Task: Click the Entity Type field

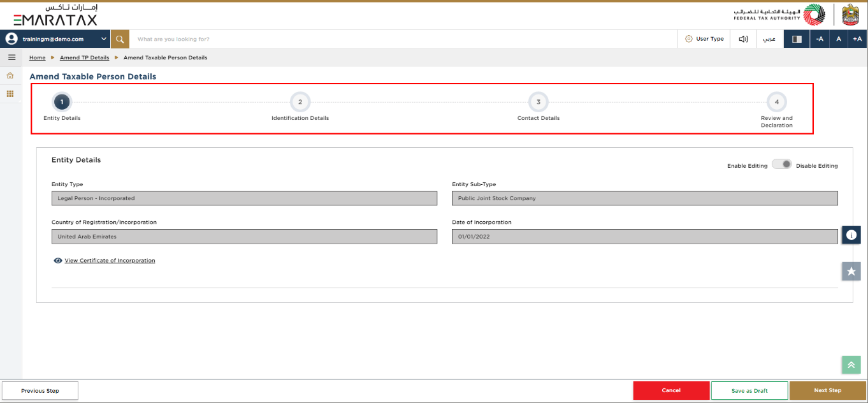Action: pos(245,198)
